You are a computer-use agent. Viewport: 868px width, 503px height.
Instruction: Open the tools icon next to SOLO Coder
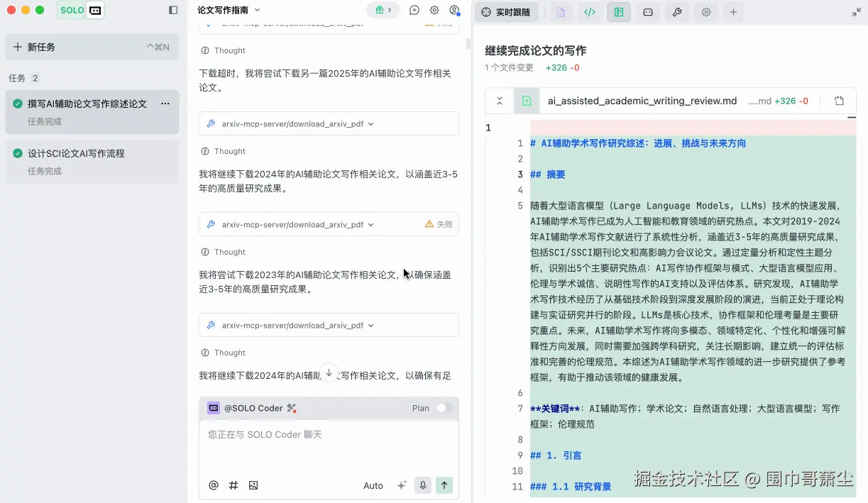click(x=291, y=408)
